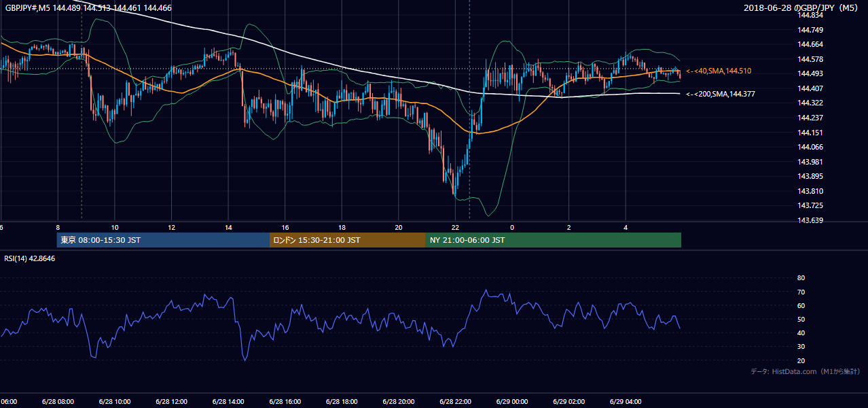Viewport: 868px width, 408px height.
Task: Click the RSI 70 level label
Action: [801, 292]
